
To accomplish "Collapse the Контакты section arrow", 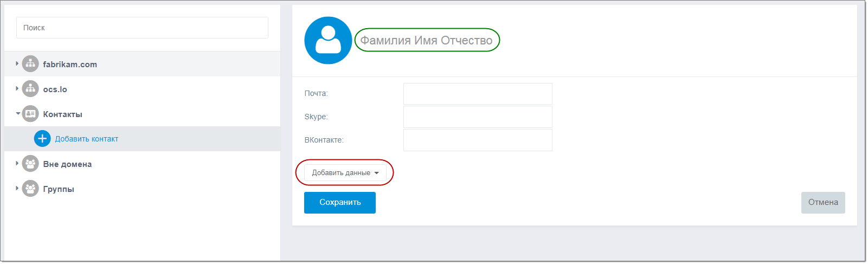I will click(18, 114).
